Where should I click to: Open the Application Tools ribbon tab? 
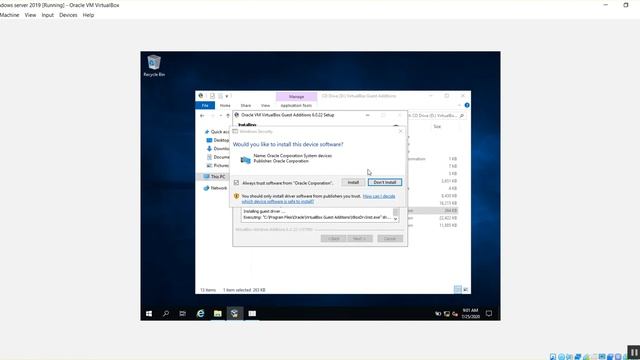tap(296, 105)
